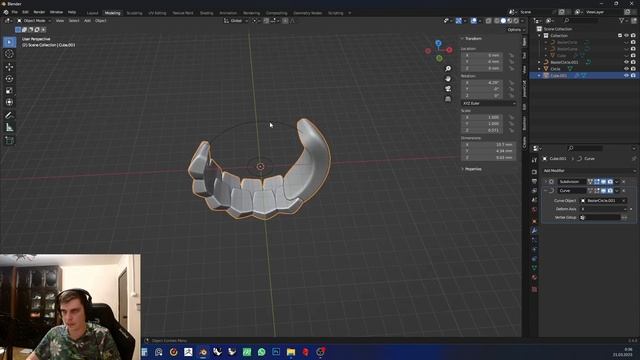The image size is (640, 360).
Task: Click the viewport zoom magnifier icon
Action: pos(448,69)
